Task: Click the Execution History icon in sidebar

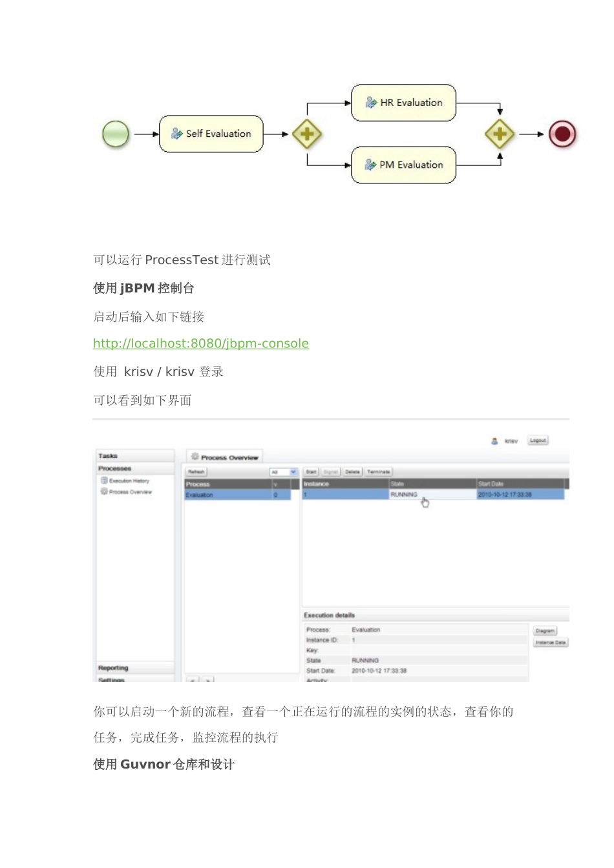Action: pos(104,480)
